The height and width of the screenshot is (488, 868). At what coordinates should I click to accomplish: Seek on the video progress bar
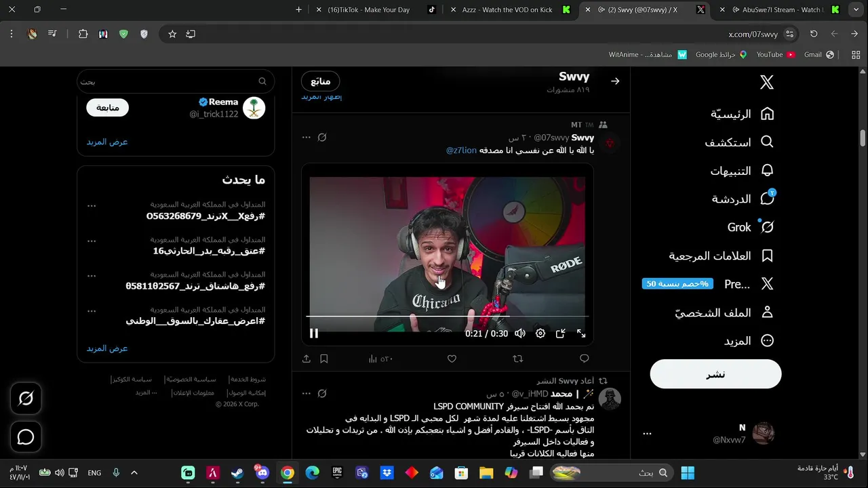pyautogui.click(x=448, y=317)
